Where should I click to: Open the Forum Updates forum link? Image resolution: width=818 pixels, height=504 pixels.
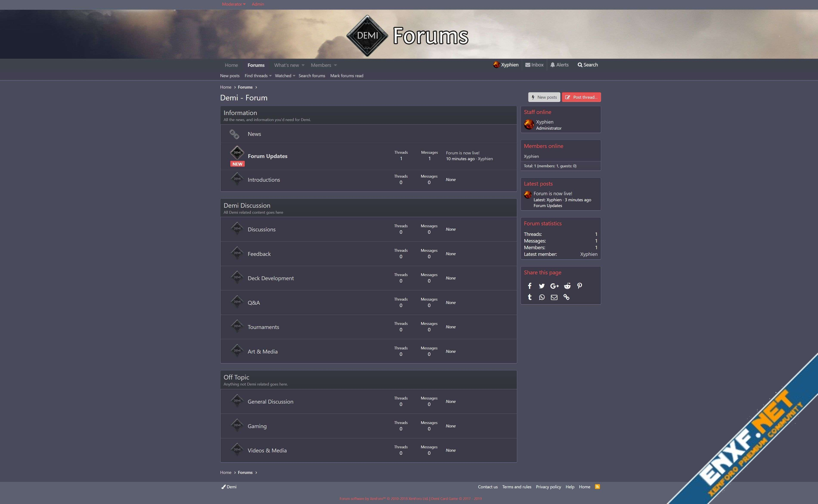(267, 156)
